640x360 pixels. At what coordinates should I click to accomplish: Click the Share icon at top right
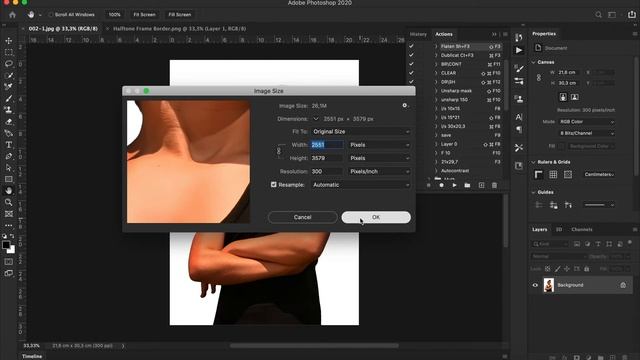click(631, 14)
